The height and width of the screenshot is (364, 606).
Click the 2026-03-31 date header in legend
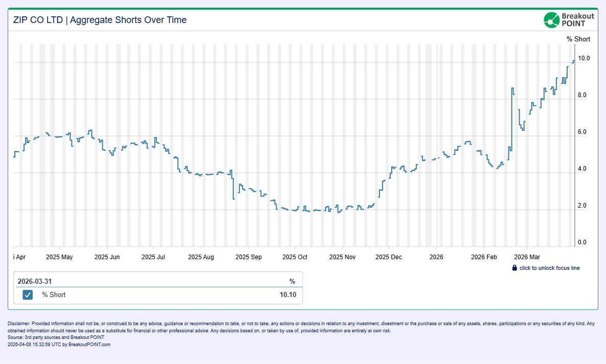(x=35, y=281)
